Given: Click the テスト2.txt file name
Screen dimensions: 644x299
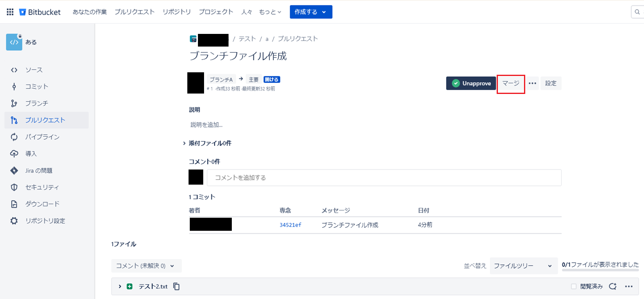Looking at the screenshot, I should (153, 286).
